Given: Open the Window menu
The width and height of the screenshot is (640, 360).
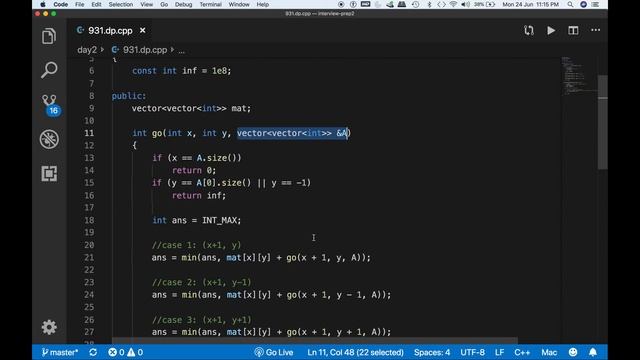Looking at the screenshot, I should pyautogui.click(x=239, y=4).
